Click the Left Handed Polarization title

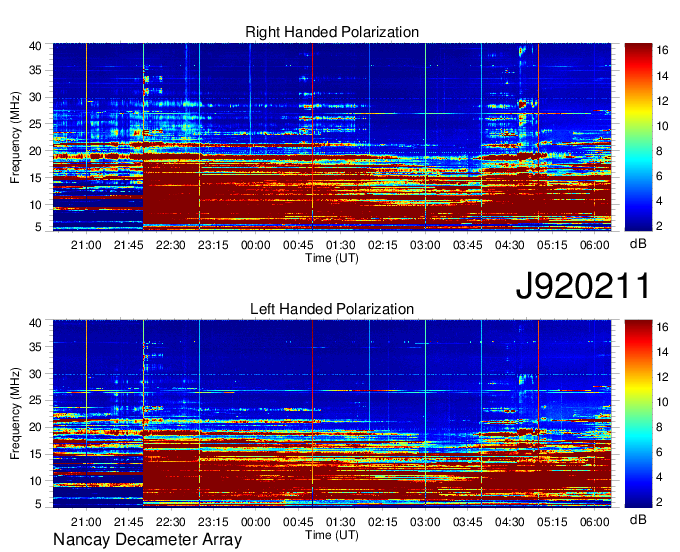coord(332,309)
